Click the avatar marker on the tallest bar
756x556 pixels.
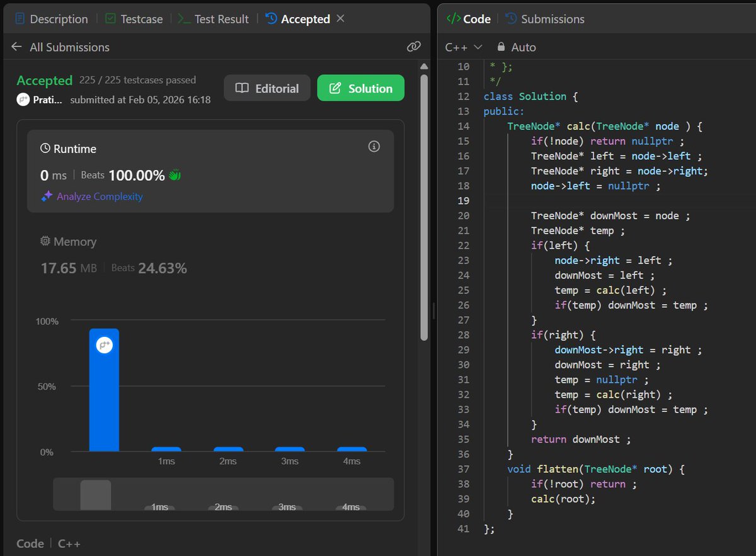(x=104, y=344)
